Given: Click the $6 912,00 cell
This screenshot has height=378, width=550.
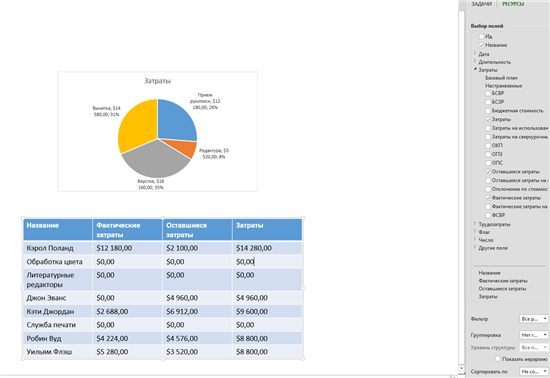Looking at the screenshot, I should tap(197, 311).
